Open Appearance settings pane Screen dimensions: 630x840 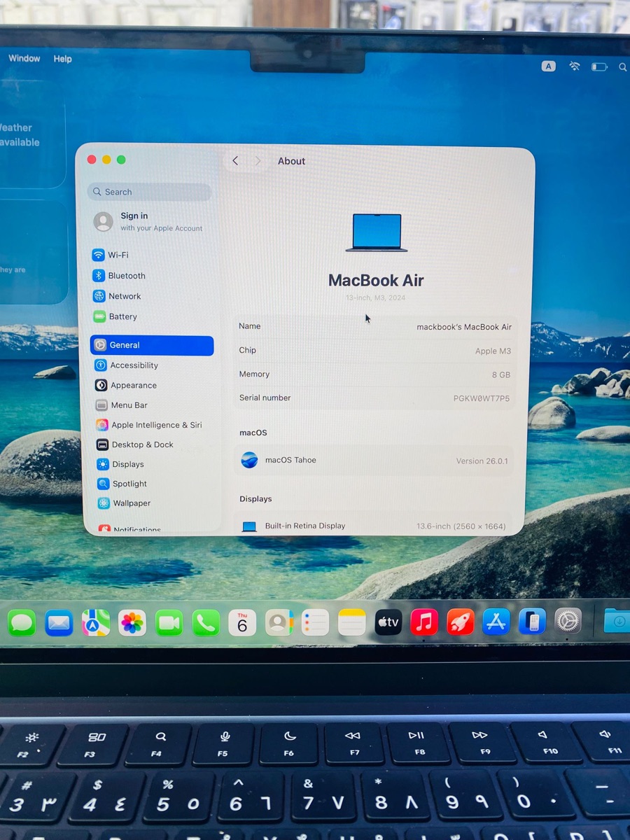point(126,385)
